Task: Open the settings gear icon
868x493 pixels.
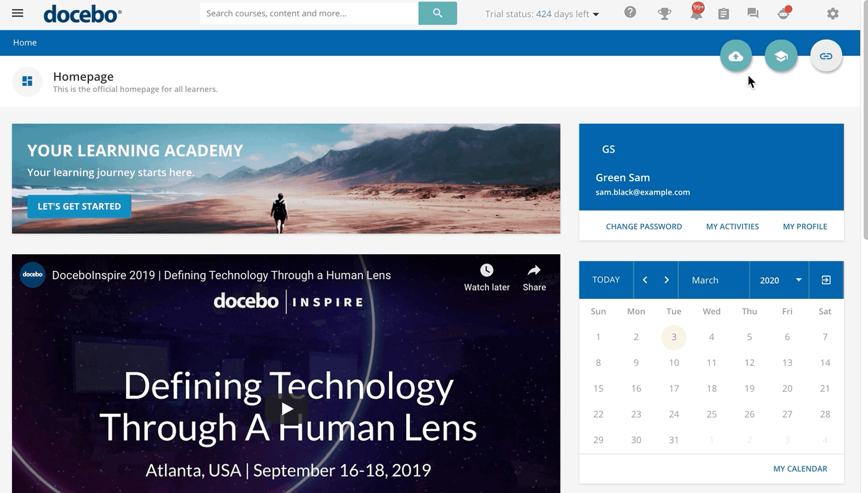Action: (x=833, y=13)
